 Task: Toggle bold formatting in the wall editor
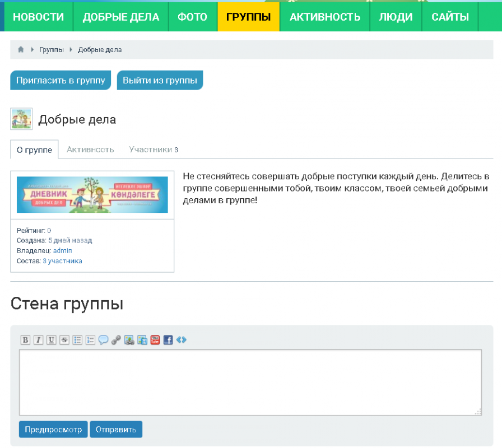25,340
